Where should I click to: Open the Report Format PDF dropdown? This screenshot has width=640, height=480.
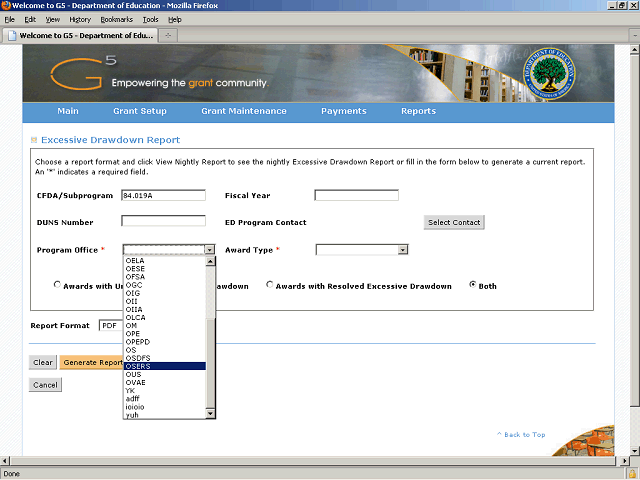(x=111, y=325)
